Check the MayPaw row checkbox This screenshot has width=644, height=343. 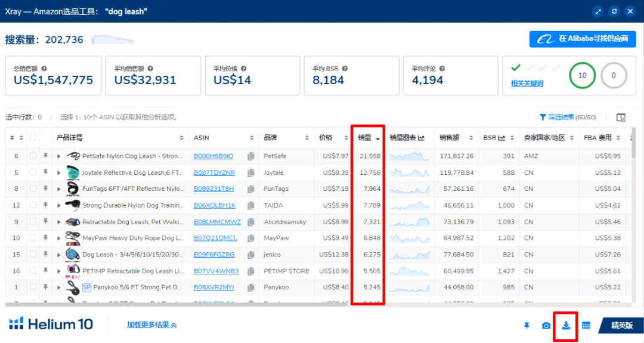(x=33, y=238)
